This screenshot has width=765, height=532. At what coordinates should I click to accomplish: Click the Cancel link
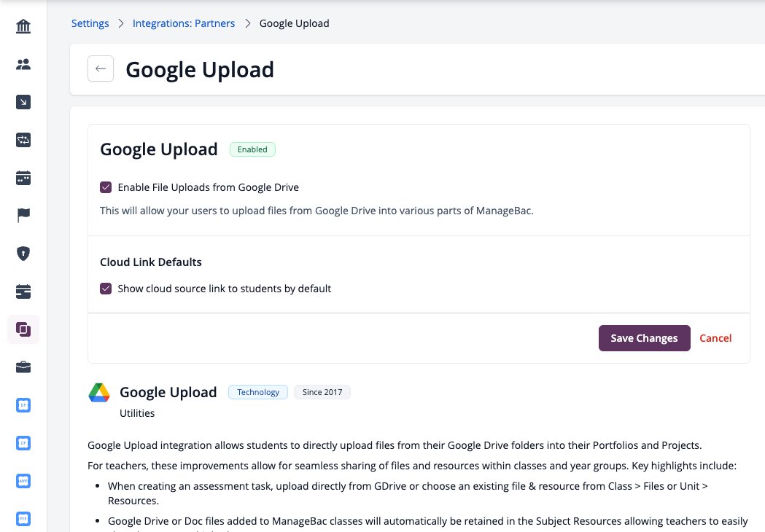715,338
